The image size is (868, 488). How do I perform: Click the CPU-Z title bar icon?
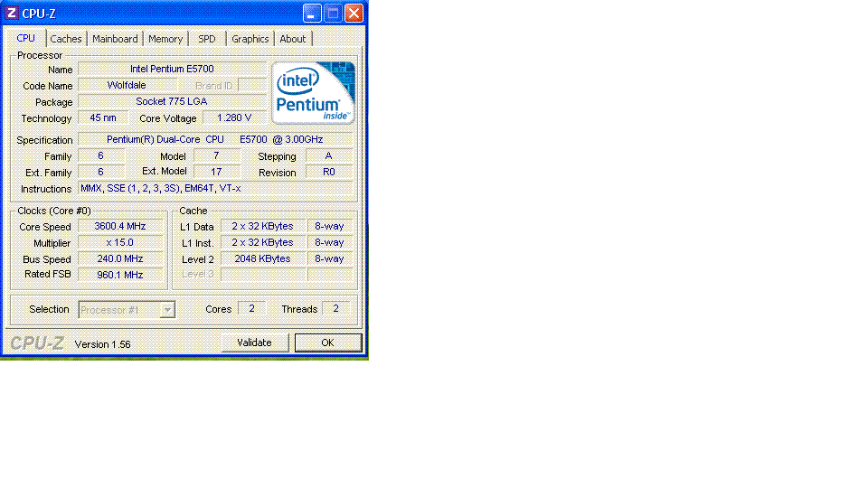[11, 13]
